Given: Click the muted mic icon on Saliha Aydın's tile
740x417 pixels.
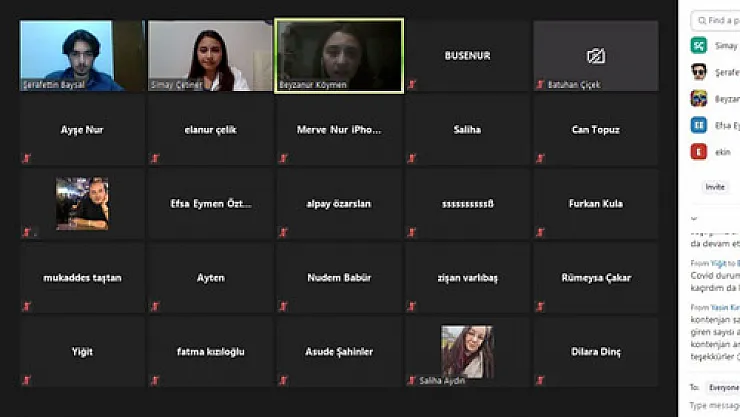Looking at the screenshot, I should click(x=412, y=380).
